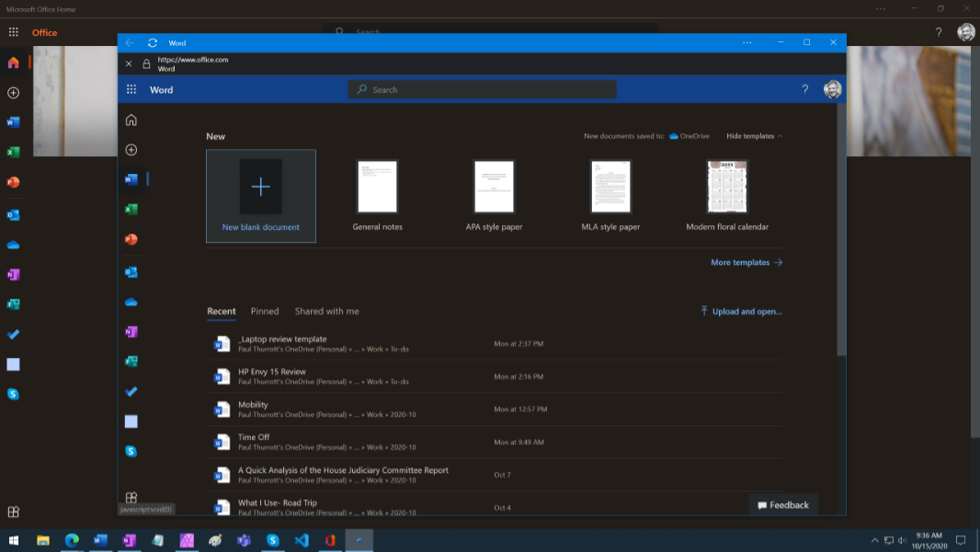Collapse the templates with Hide templates
The image size is (980, 552).
click(754, 135)
